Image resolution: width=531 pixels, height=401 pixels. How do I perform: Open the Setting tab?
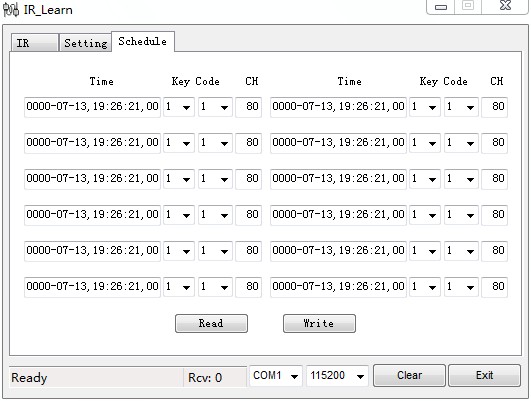(86, 43)
